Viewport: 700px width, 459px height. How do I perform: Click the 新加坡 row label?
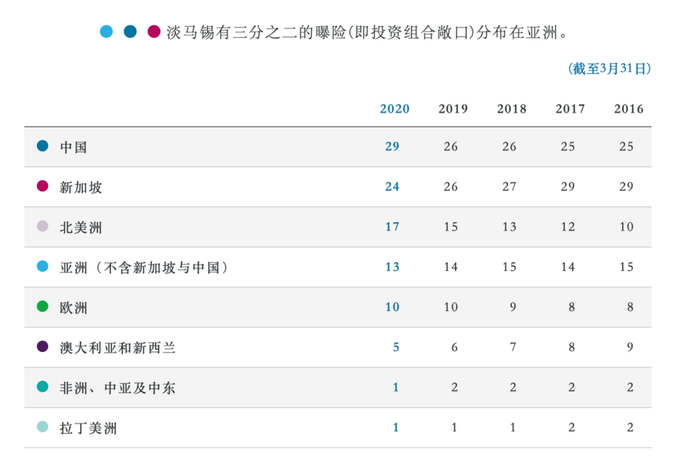(x=81, y=188)
